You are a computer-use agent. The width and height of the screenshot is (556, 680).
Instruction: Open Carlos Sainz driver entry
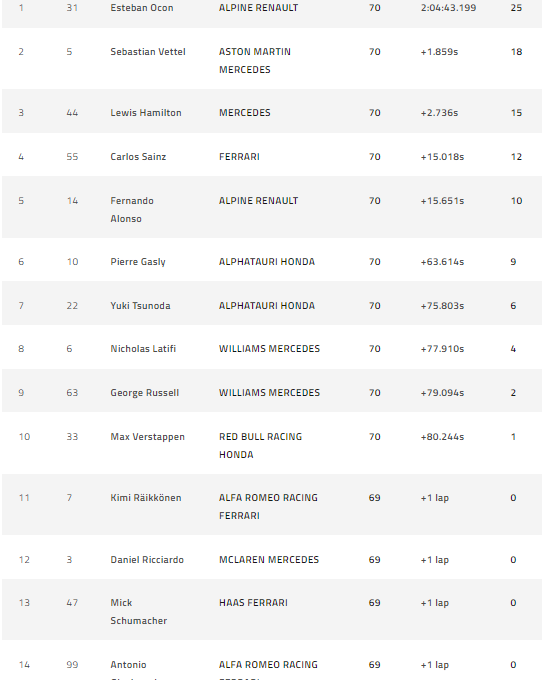(x=138, y=157)
